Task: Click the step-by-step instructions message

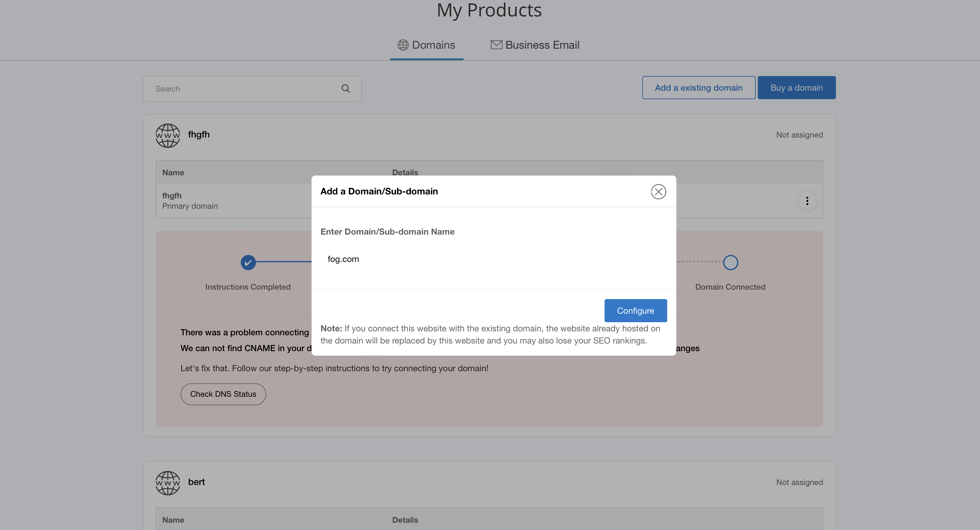Action: [x=334, y=368]
